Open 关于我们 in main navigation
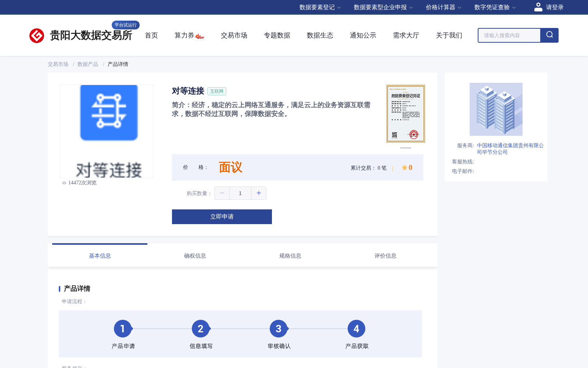The width and height of the screenshot is (588, 368). click(x=449, y=35)
